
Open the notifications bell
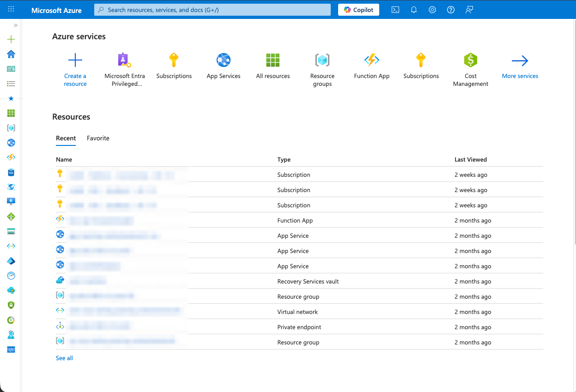(414, 10)
